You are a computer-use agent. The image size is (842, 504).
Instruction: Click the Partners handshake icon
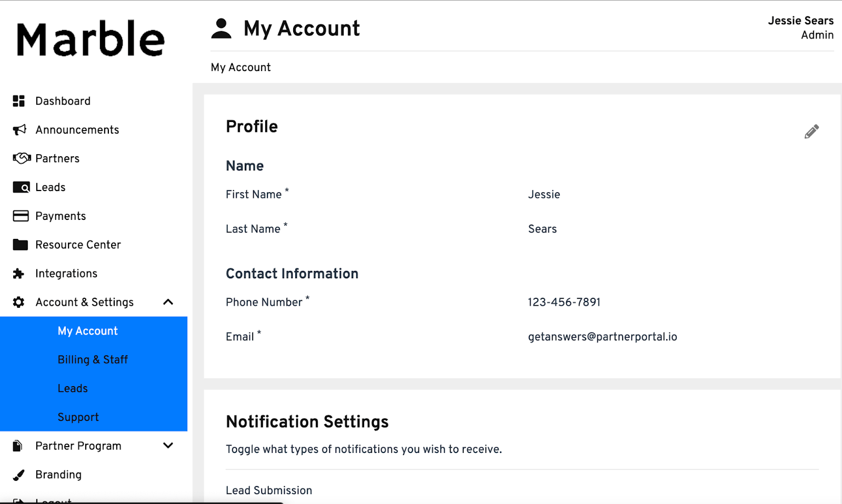pos(22,158)
